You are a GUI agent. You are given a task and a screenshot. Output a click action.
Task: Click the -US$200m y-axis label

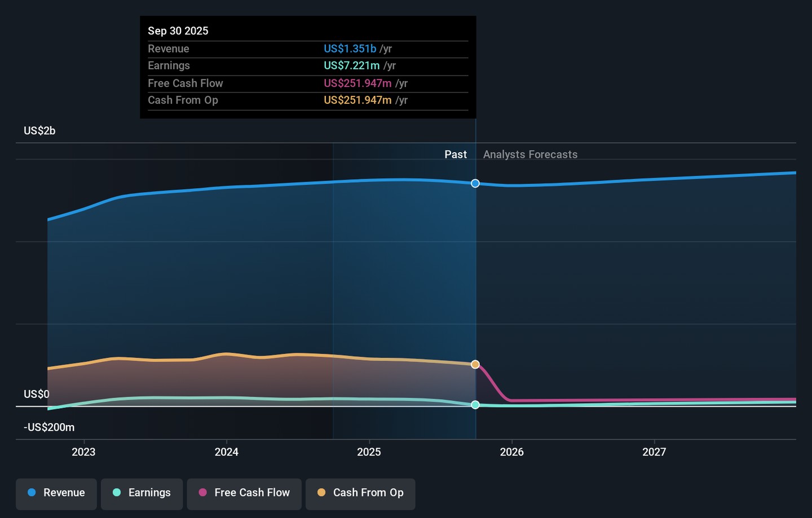49,427
